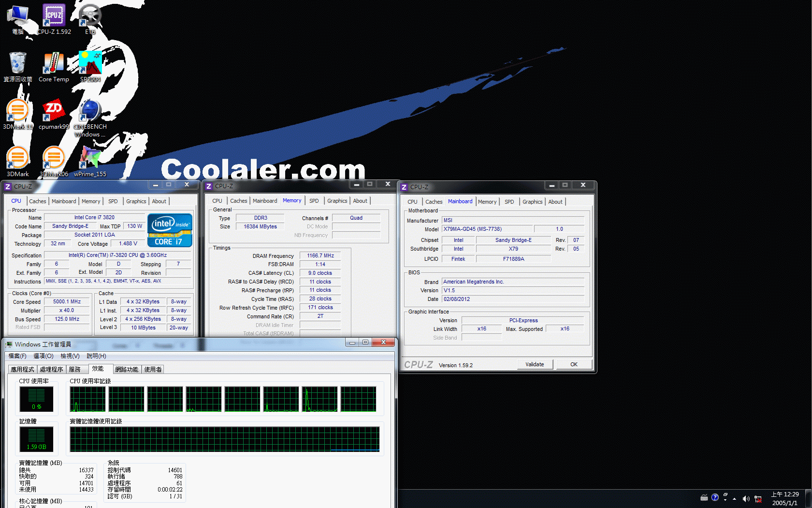Launch the ET6 desktop shortcut

point(90,19)
